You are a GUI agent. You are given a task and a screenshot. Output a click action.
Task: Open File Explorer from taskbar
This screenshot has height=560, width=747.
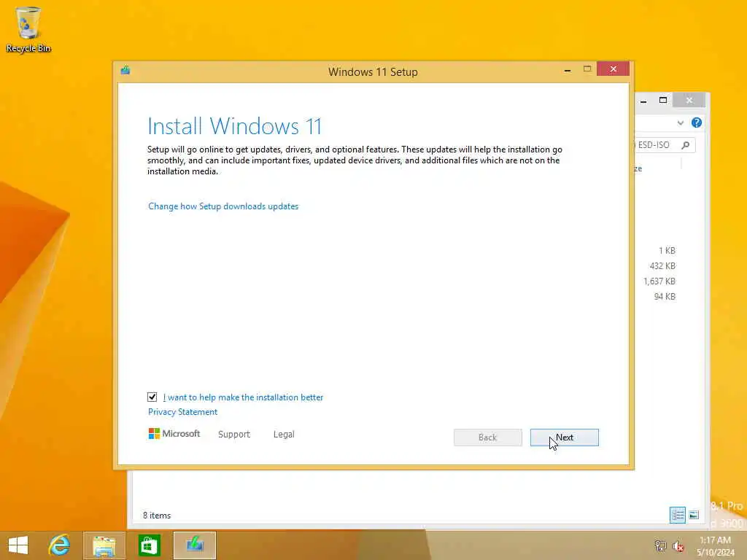104,545
